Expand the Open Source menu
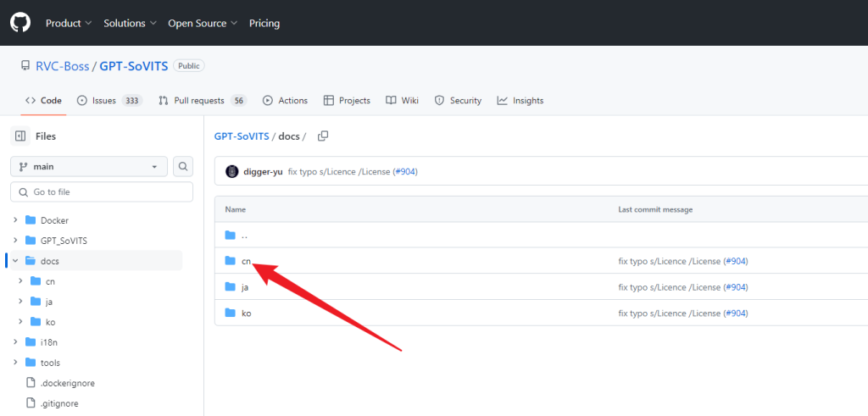Screen dimensions: 868x416 point(202,23)
